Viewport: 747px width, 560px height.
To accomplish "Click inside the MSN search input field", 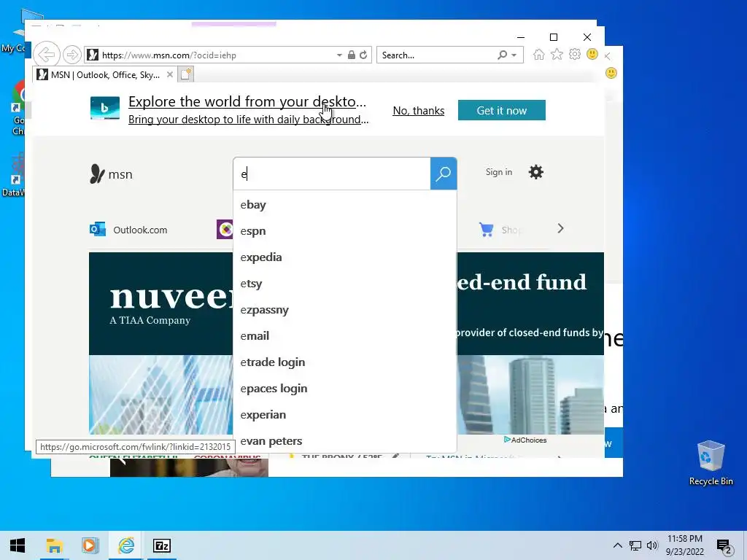I will (x=332, y=174).
